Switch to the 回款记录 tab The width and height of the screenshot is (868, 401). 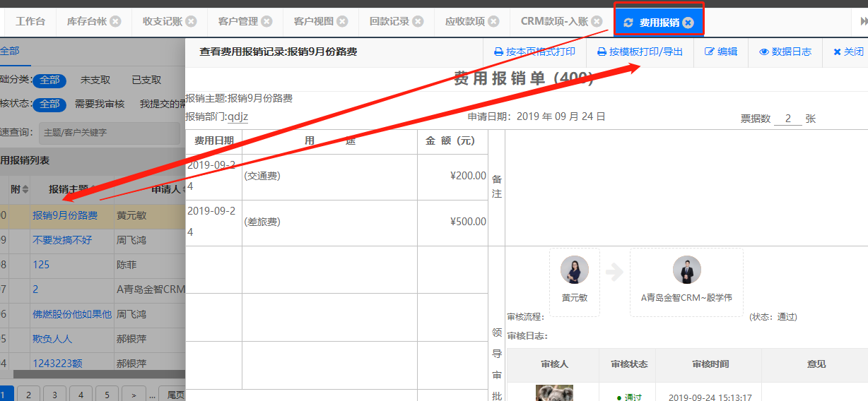[389, 21]
